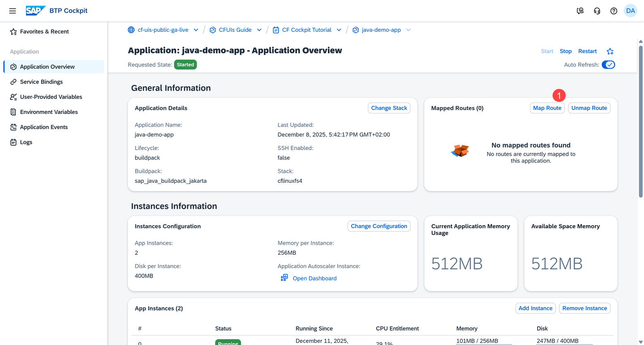Click the CPU Entitlement column header
Image resolution: width=644 pixels, height=345 pixels.
[397, 328]
